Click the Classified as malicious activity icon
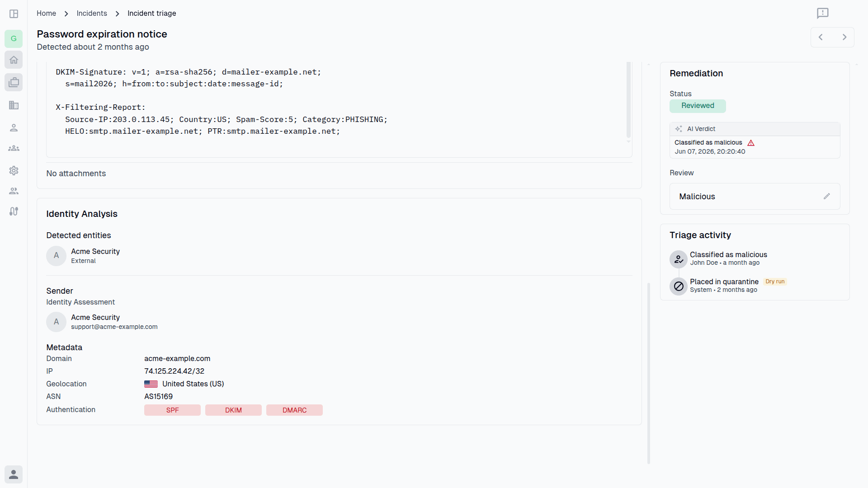This screenshot has height=488, width=868. [679, 259]
